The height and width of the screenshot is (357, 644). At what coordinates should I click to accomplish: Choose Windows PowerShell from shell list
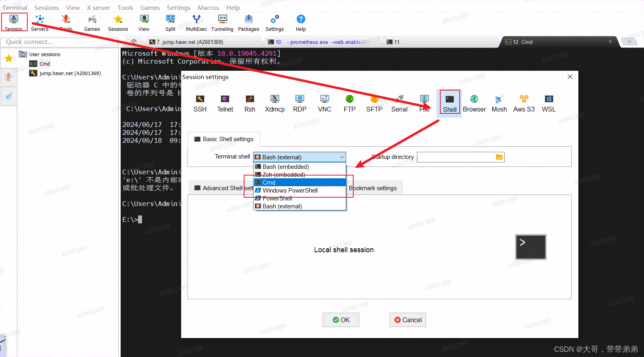pos(299,191)
